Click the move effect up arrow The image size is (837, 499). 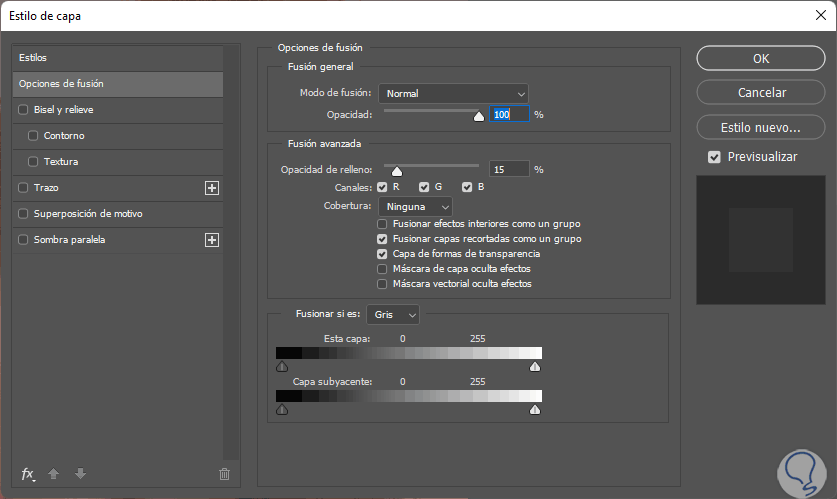tap(53, 473)
